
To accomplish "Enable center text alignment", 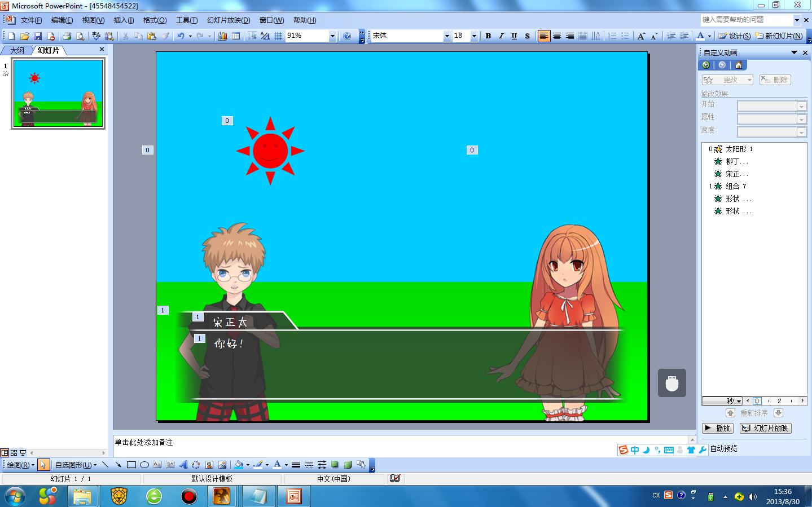I will 557,36.
